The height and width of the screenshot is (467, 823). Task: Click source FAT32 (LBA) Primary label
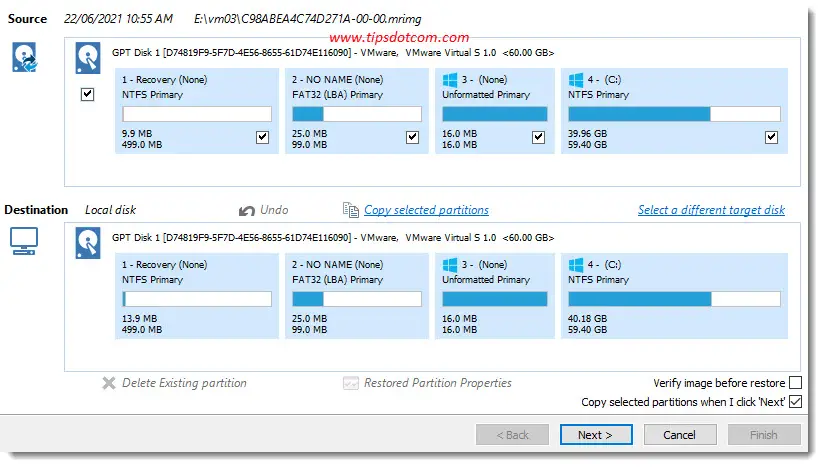pyautogui.click(x=337, y=95)
